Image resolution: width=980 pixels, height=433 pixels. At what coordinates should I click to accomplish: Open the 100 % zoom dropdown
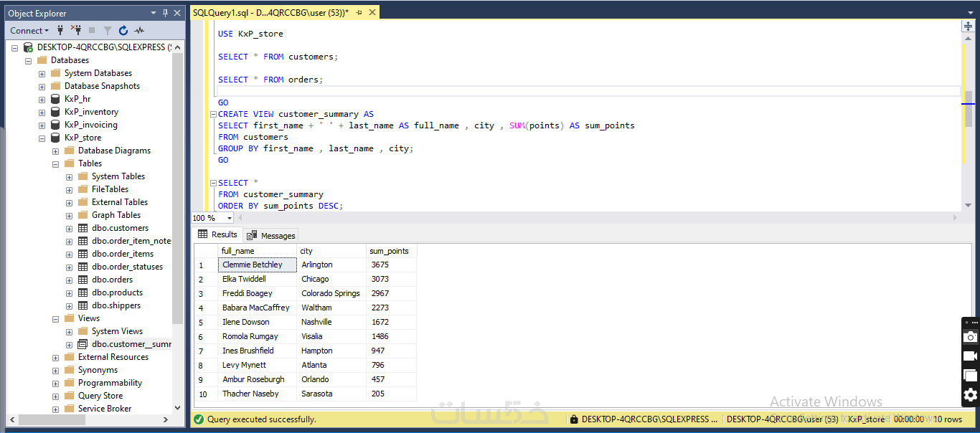pyautogui.click(x=230, y=218)
